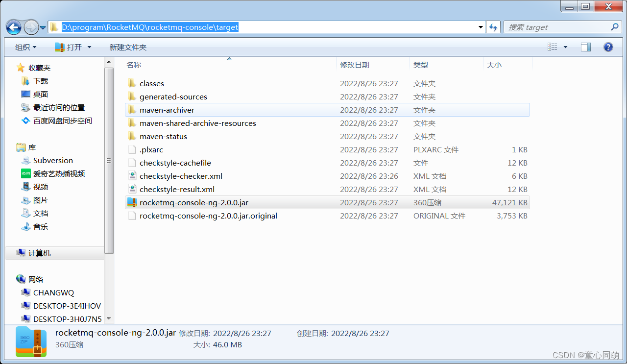Viewport: 627px width, 364px height.
Task: Select checkstyle-result.xml file icon
Action: pyautogui.click(x=131, y=189)
